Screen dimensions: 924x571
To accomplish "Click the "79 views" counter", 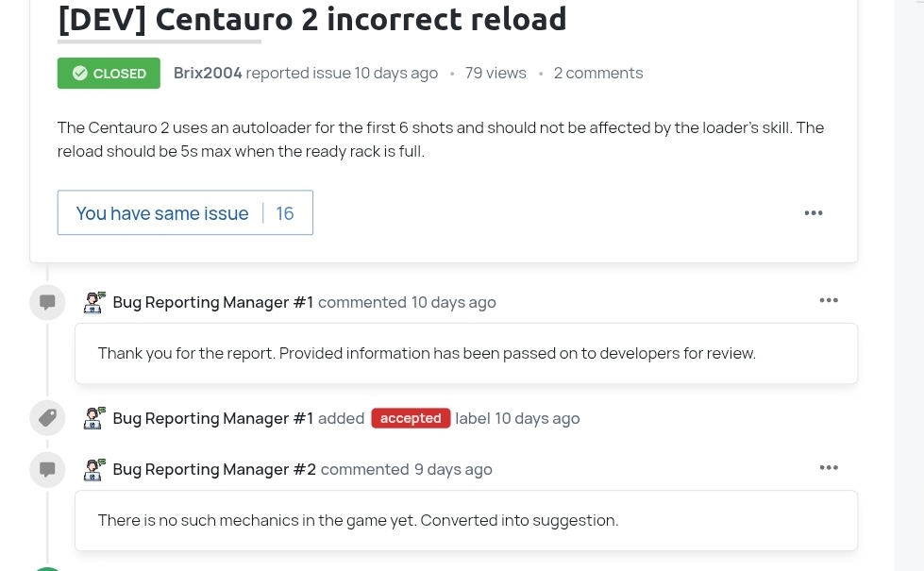I will (496, 74).
